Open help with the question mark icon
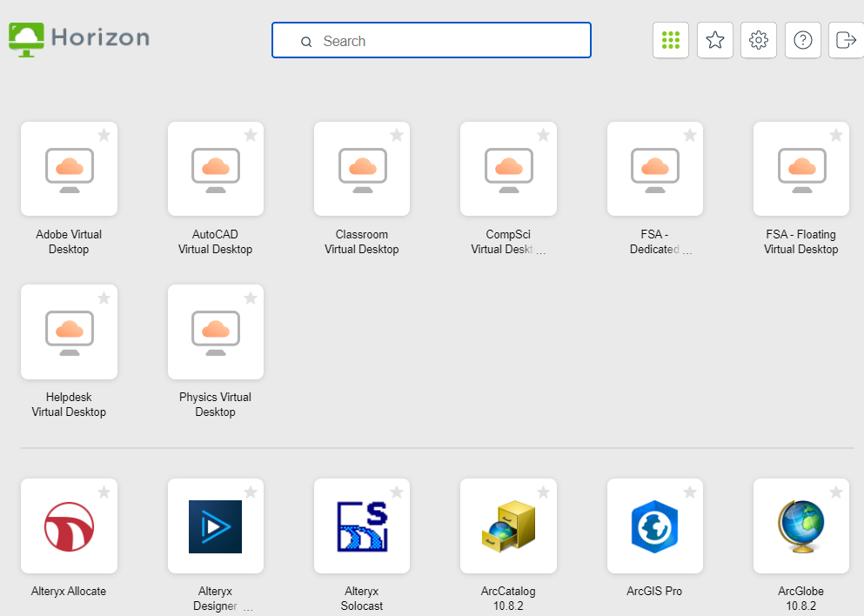864x616 pixels. pyautogui.click(x=803, y=40)
